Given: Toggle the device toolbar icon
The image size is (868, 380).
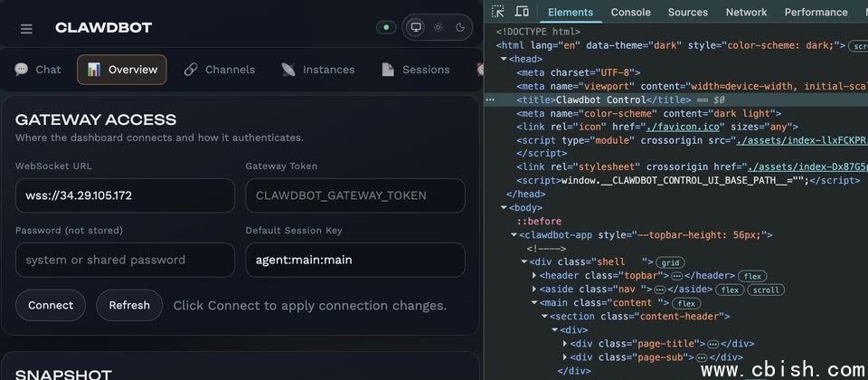Looking at the screenshot, I should [522, 12].
